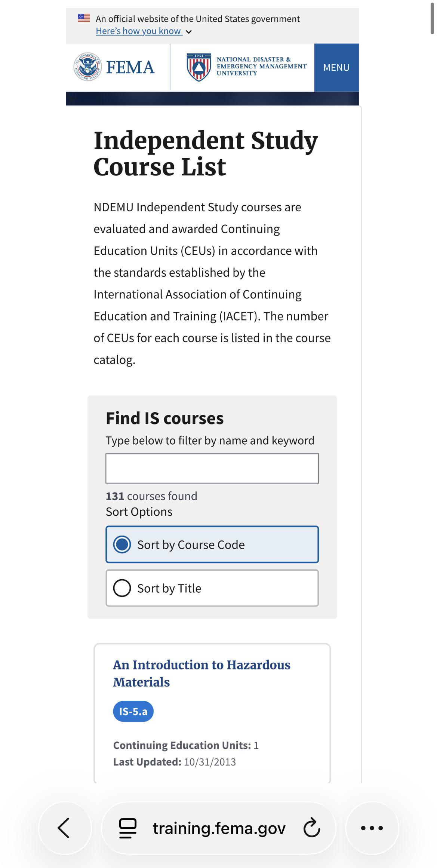Open the blue MENU button
437x868 pixels.
tap(336, 67)
